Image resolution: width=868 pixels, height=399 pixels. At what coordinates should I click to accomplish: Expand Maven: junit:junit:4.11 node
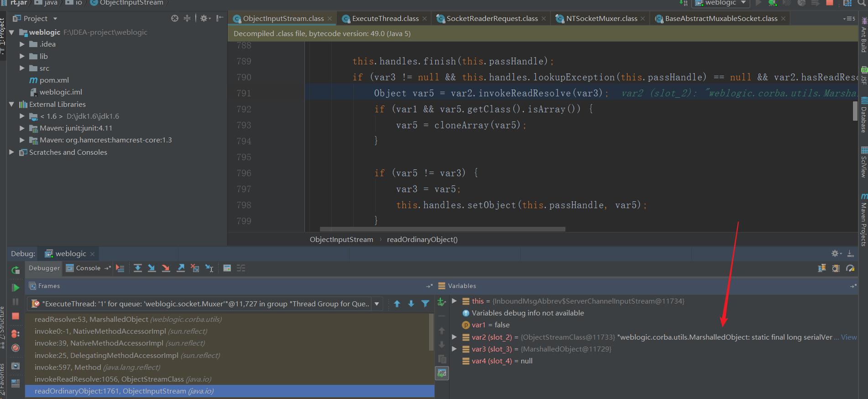coord(21,128)
